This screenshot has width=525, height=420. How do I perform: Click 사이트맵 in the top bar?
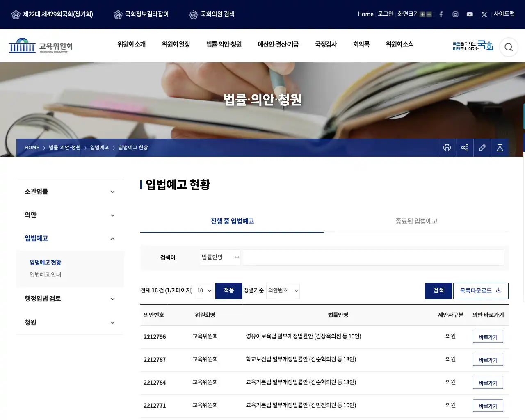[x=504, y=14]
